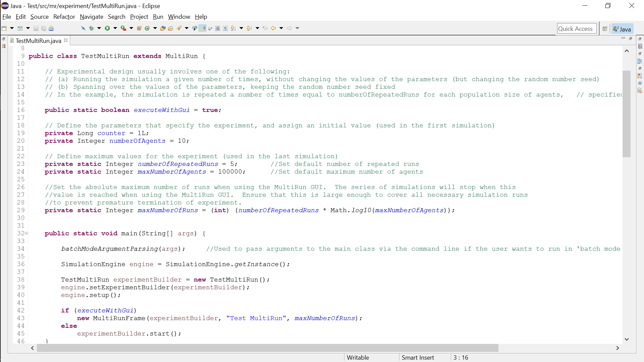Image resolution: width=644 pixels, height=362 pixels.
Task: Open the Outline view in right sidebar
Action: 640,61
